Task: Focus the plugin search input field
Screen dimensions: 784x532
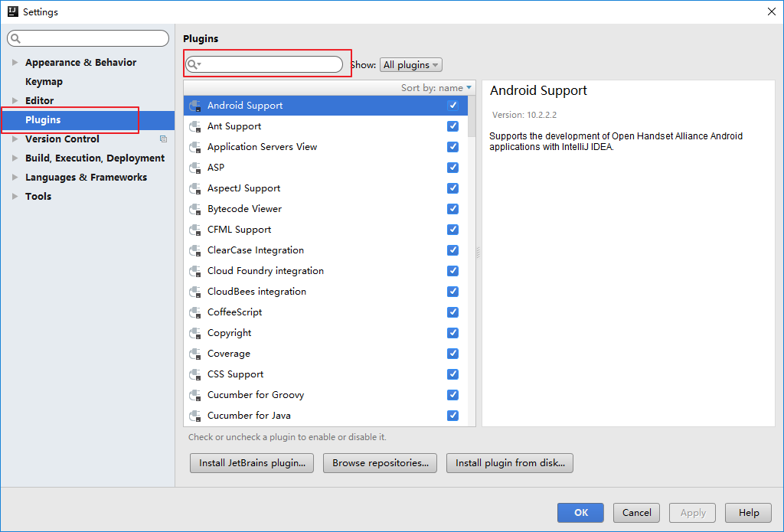Action: [264, 64]
